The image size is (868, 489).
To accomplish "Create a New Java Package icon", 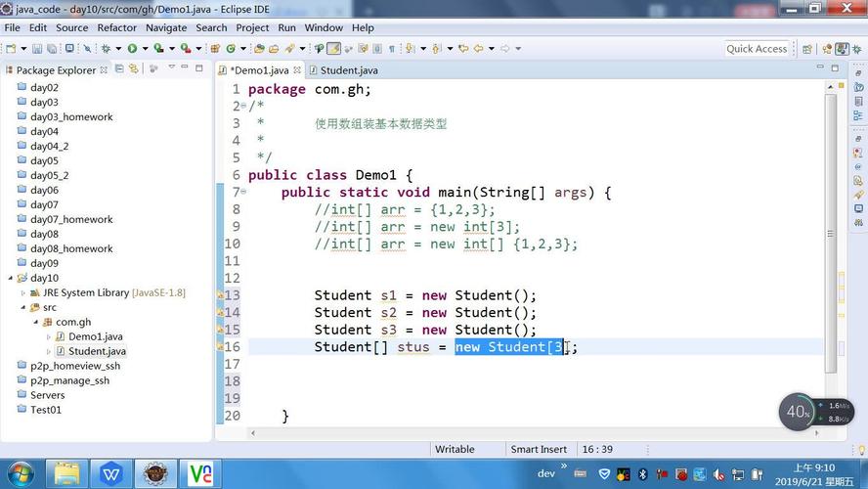I will click(215, 49).
